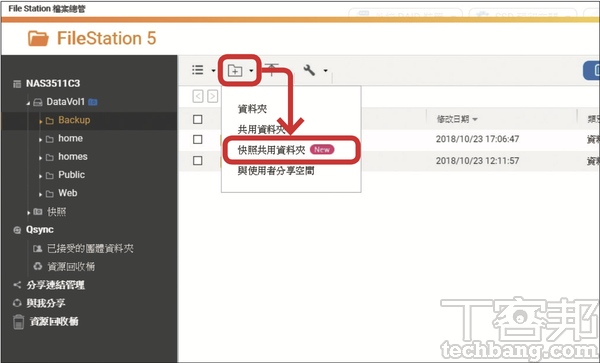The width and height of the screenshot is (600, 363).
Task: Click the date 2018/10/23 12:11:57
Action: coord(477,161)
